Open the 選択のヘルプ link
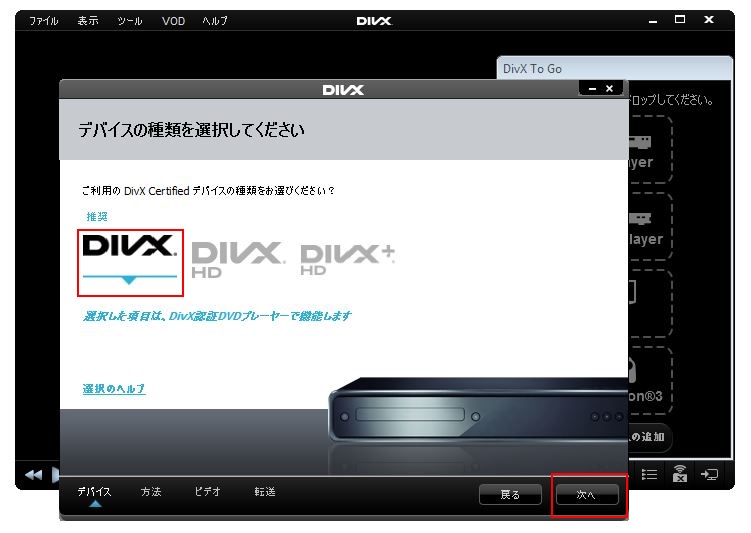Image resolution: width=751 pixels, height=533 pixels. pos(114,388)
